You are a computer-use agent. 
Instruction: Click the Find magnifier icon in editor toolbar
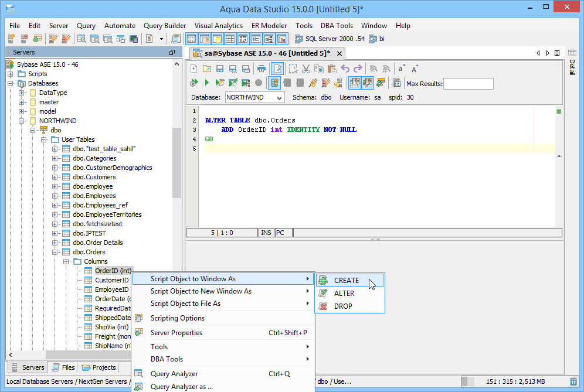pos(374,69)
